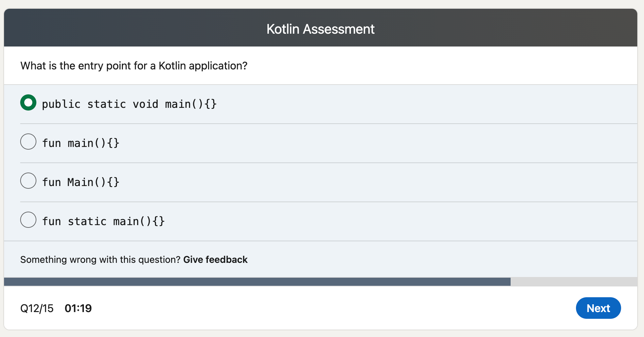This screenshot has width=644, height=337.
Task: Click the 01:19 countdown timer
Action: point(78,308)
